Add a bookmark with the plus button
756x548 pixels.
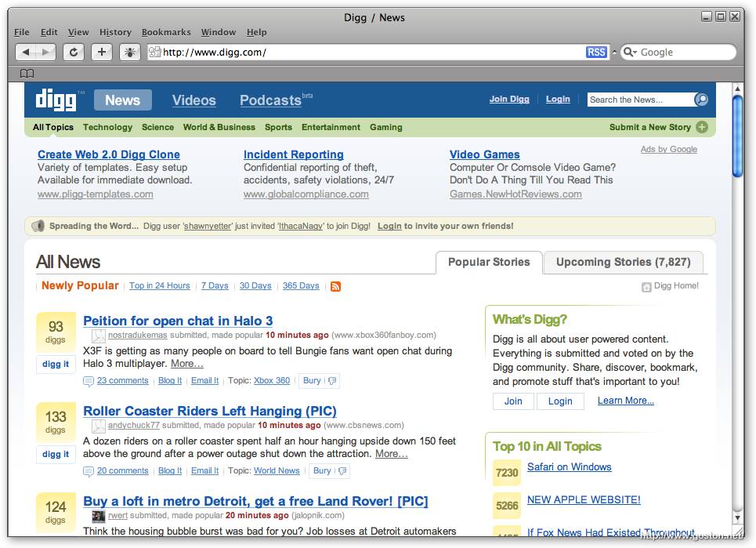[101, 52]
